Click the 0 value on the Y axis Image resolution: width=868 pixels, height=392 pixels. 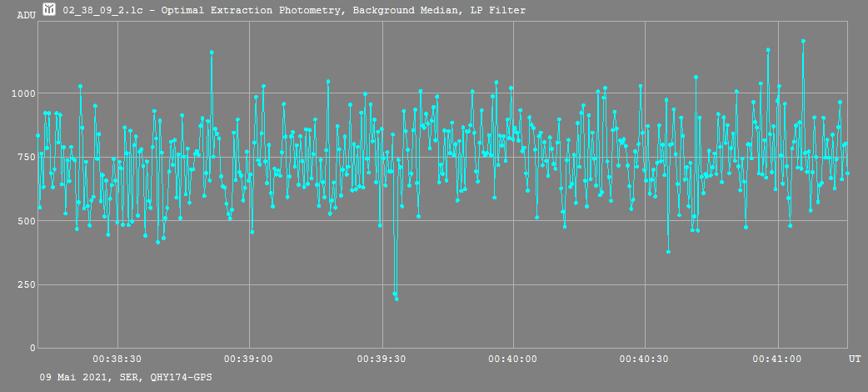pyautogui.click(x=32, y=348)
